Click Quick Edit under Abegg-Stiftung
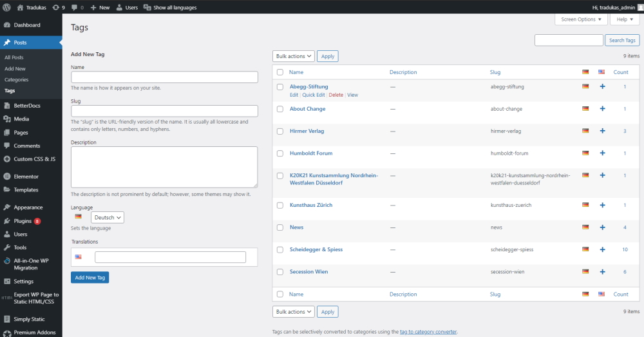The height and width of the screenshot is (337, 644). point(314,95)
